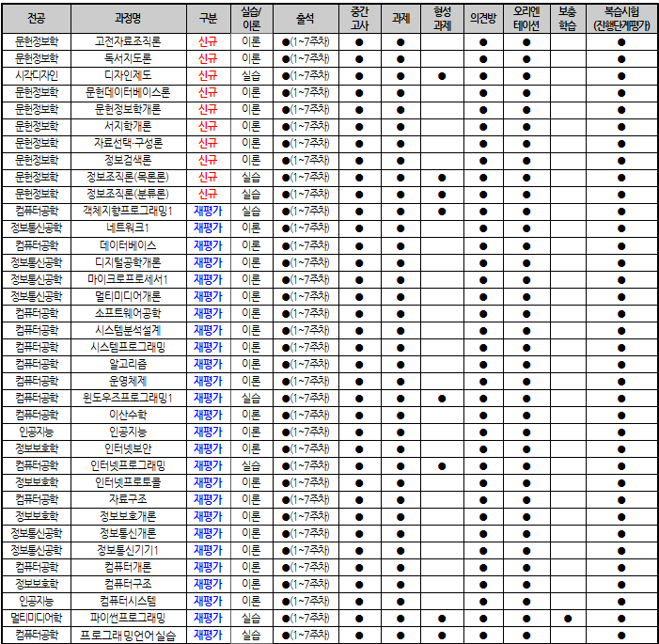Click the 의견방 column header
Screen dimensions: 659x644
click(x=483, y=19)
